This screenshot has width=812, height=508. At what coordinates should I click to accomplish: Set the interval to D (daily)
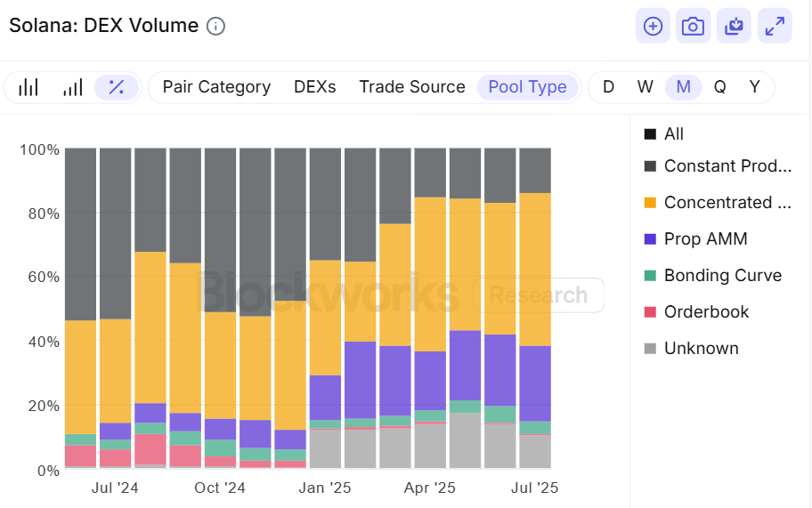pos(609,87)
